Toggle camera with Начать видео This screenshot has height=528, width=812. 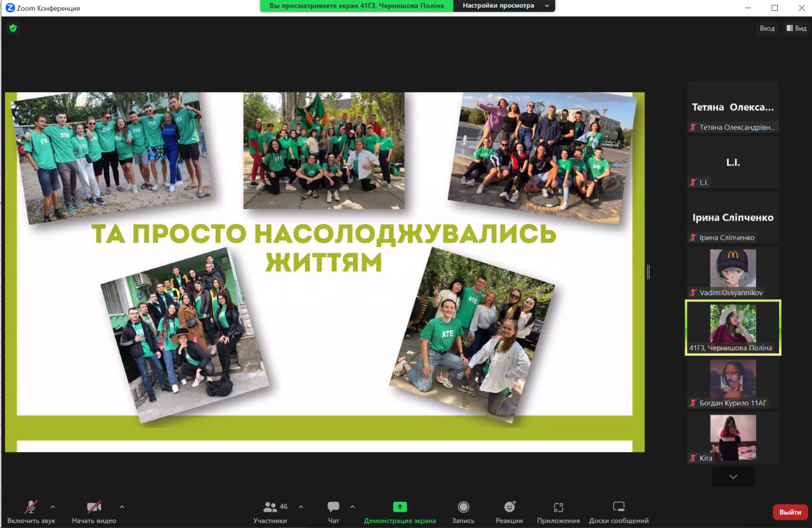coord(94,511)
